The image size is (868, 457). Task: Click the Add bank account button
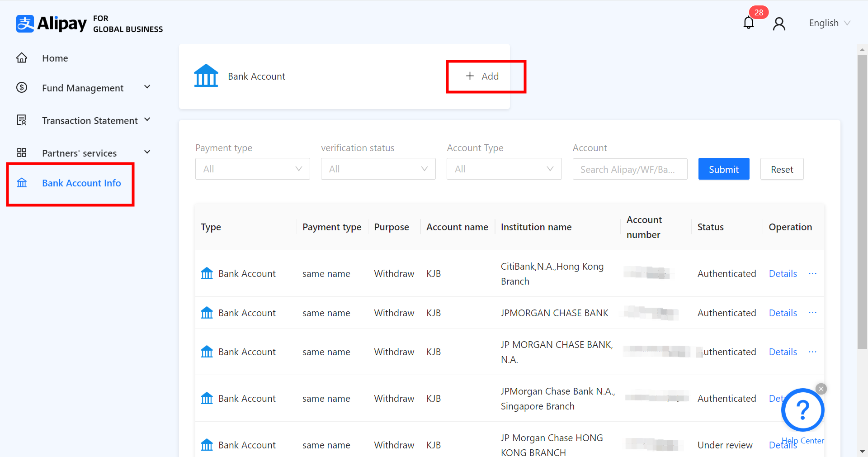[x=482, y=76]
